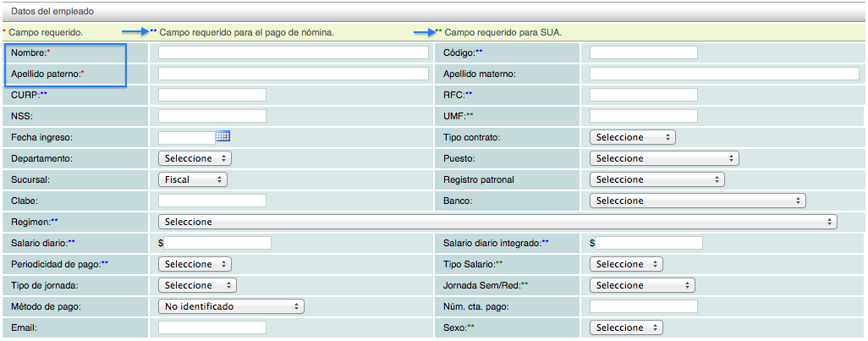Viewport: 868px width, 341px height.
Task: Focus the Salario diario amount field
Action: tap(217, 243)
